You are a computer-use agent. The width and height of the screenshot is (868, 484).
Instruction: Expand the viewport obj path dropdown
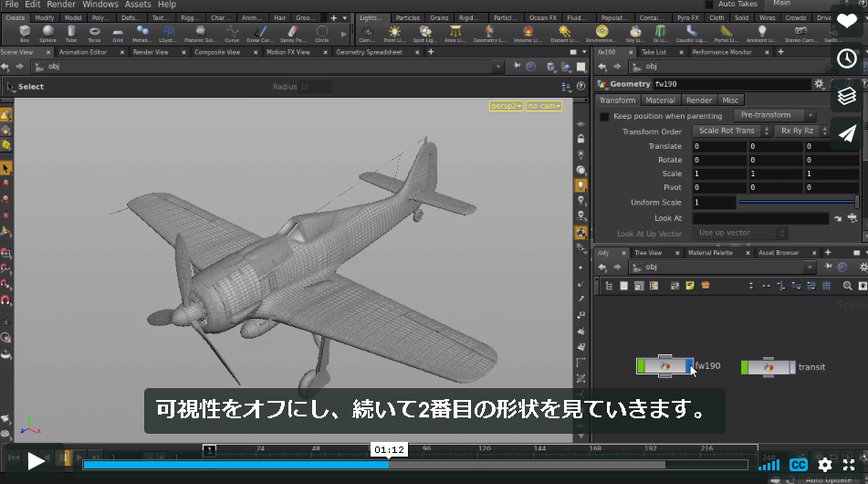point(497,67)
